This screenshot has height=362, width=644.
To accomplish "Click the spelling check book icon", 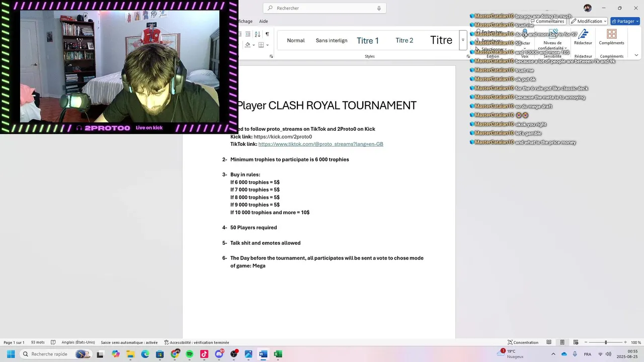I will pyautogui.click(x=53, y=342).
